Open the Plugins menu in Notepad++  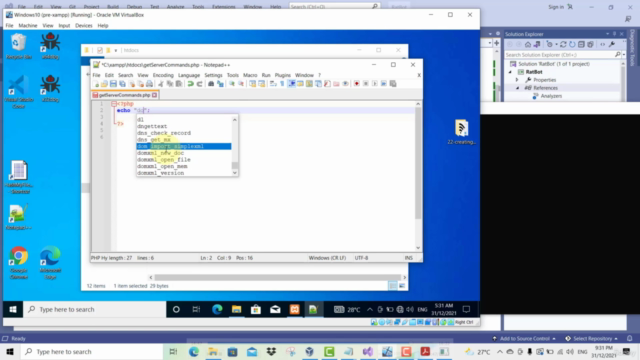282,75
